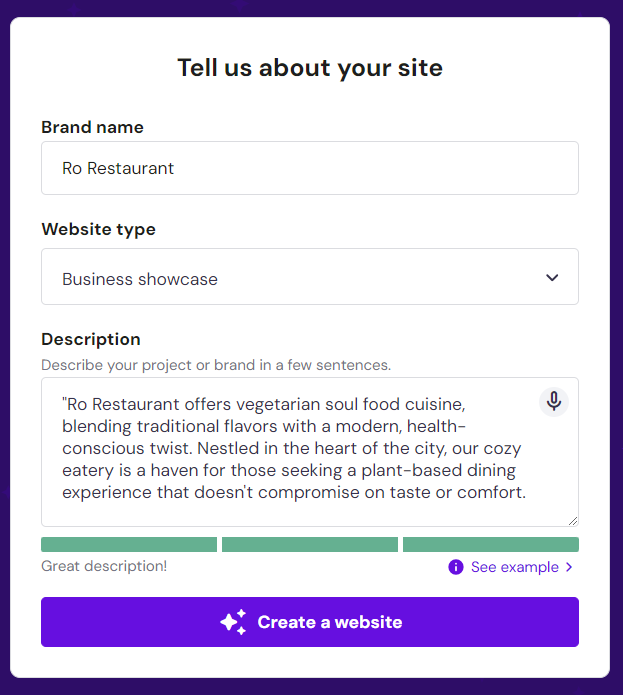Viewport: 623px width, 695px height.
Task: Click the Website type label
Action: 98,229
